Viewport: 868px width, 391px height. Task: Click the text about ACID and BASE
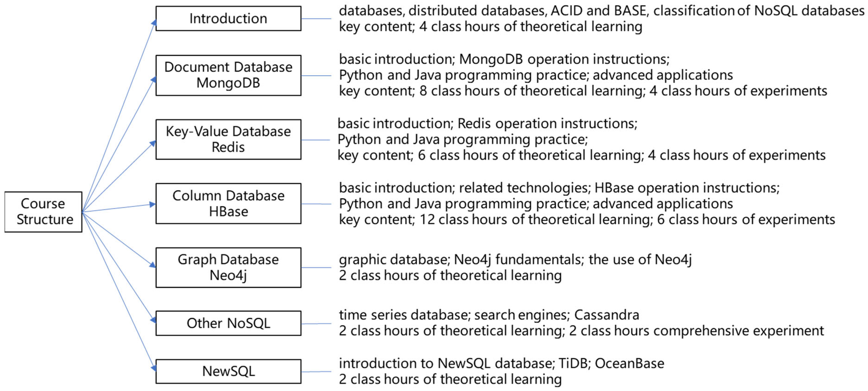598,11
